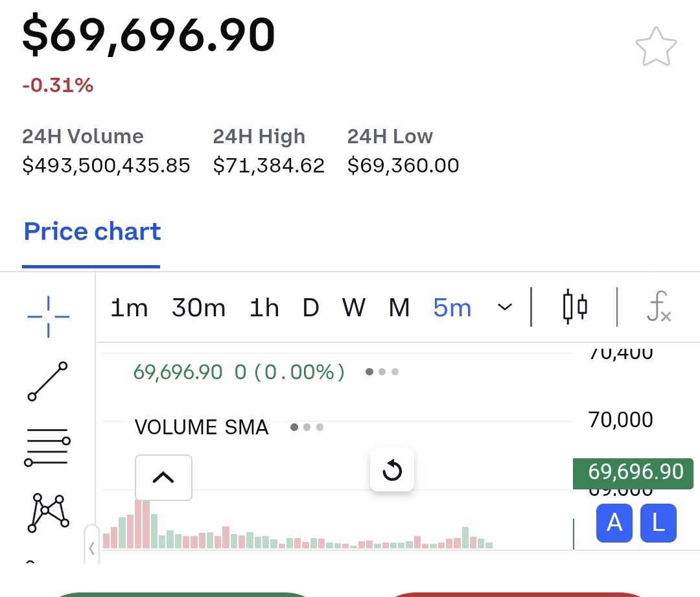The image size is (700, 597).
Task: Select the weekly W interval
Action: 354,308
